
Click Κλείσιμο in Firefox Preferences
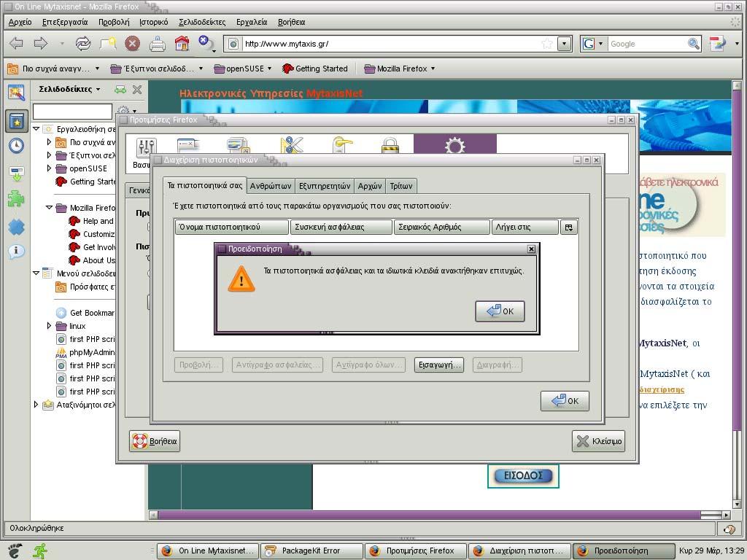click(x=599, y=441)
